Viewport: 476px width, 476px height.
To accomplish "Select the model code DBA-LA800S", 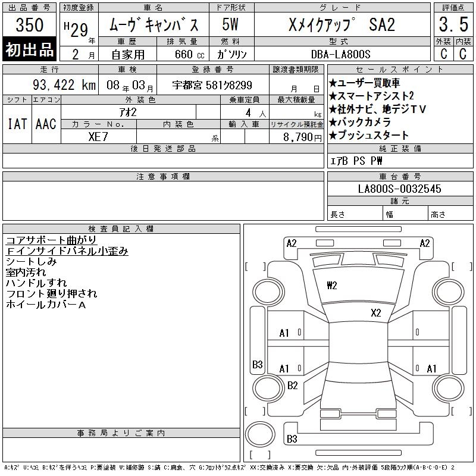I will click(x=341, y=54).
